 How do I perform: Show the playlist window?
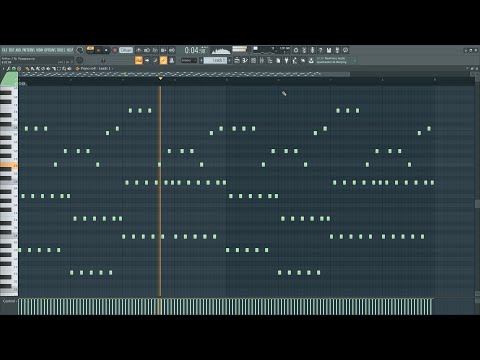(x=237, y=60)
